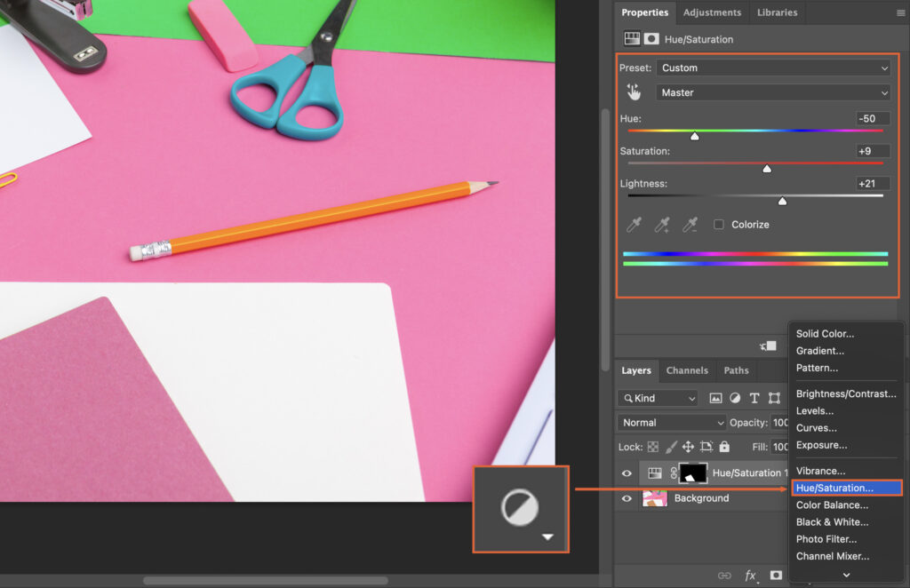
Task: Select the Eyedropper sampling tool in Properties
Action: pos(633,225)
